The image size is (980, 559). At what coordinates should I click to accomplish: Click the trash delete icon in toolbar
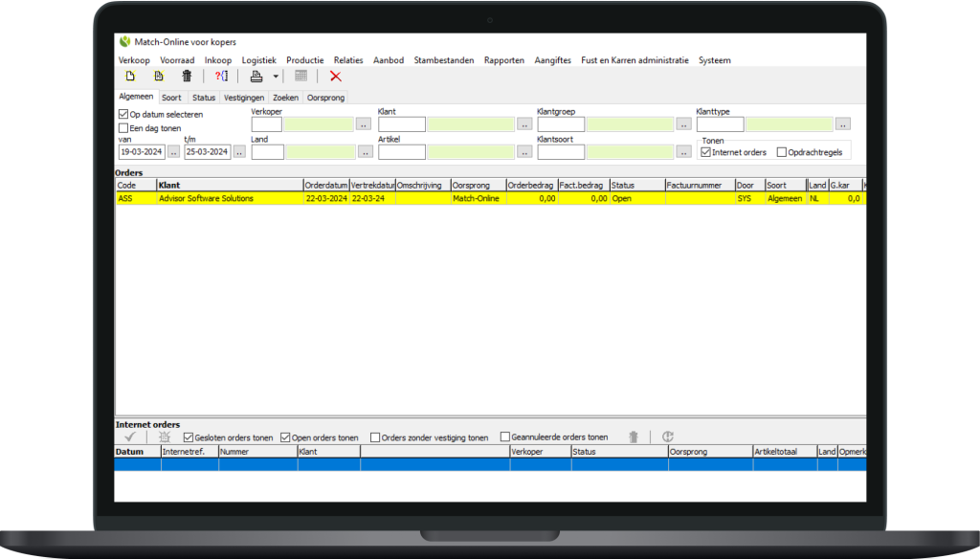[x=187, y=77]
